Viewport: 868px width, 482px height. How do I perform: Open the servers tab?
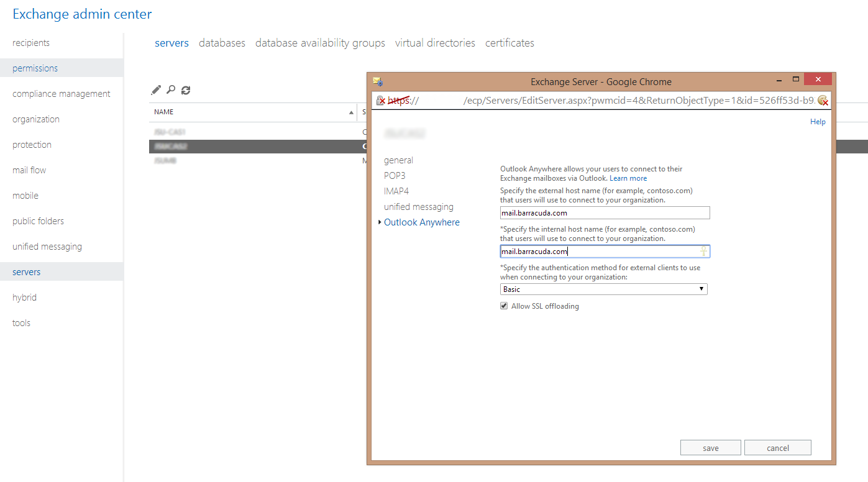click(x=171, y=43)
